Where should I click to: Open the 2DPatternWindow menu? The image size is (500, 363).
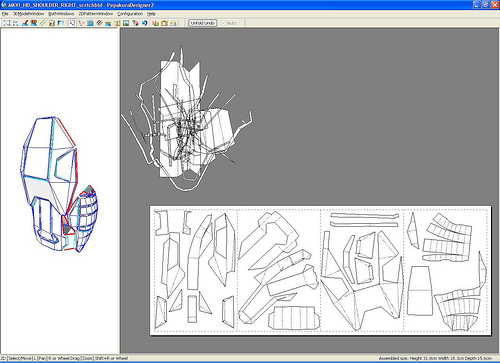(x=96, y=14)
